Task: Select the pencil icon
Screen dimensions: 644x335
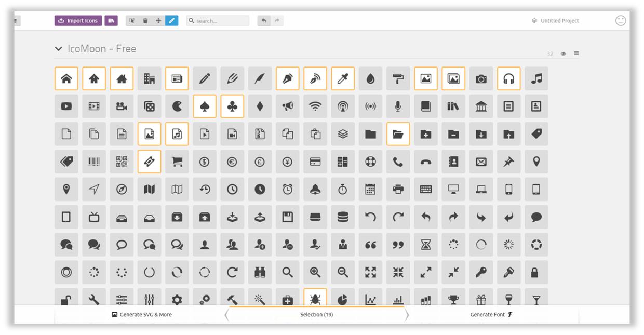Action: click(x=205, y=79)
